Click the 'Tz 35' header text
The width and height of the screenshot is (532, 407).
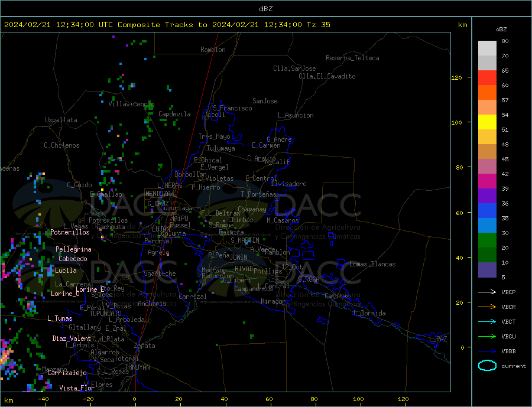[318, 25]
